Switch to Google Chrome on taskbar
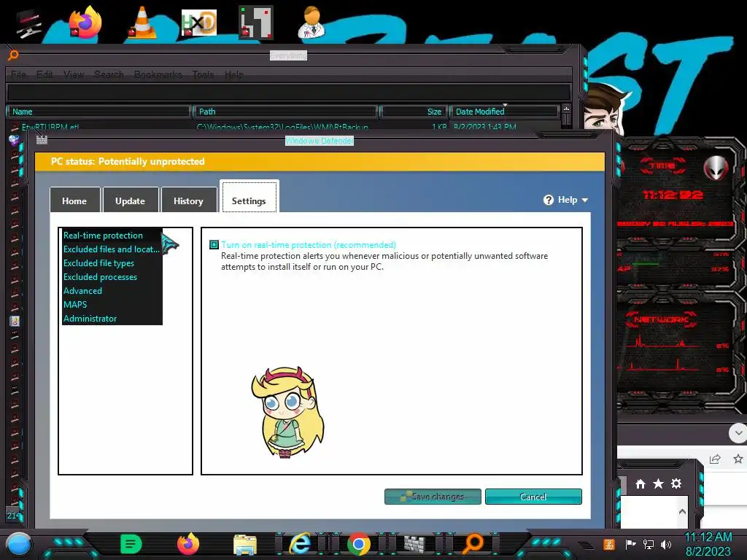 pyautogui.click(x=358, y=544)
